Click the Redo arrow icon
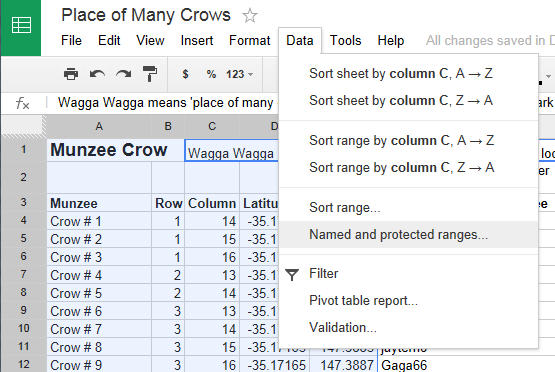555x372 pixels. [123, 74]
